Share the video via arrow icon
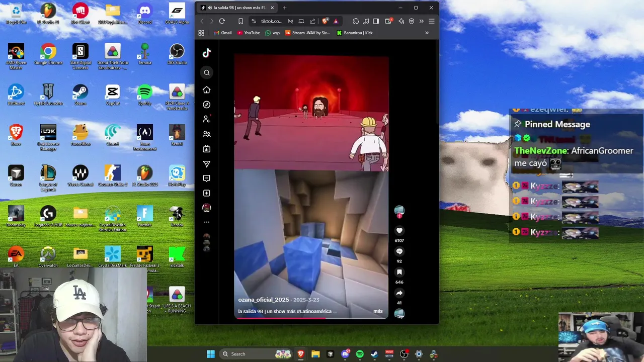The height and width of the screenshot is (362, 644). click(399, 293)
